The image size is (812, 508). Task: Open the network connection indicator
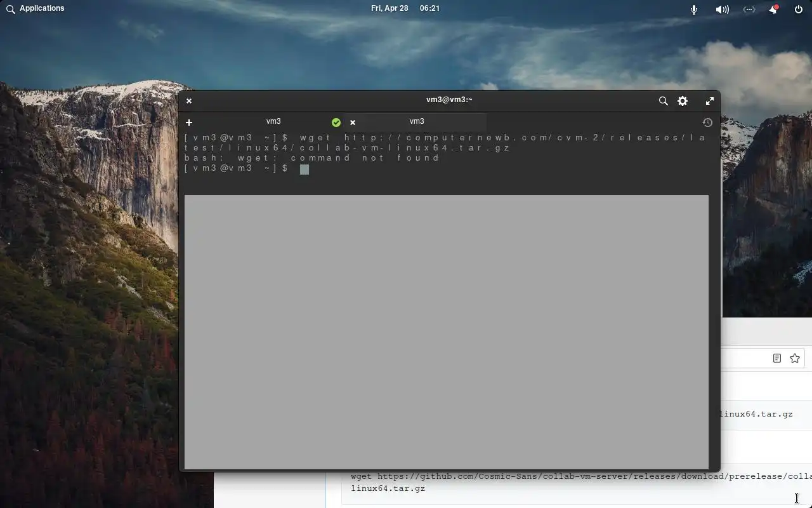749,10
